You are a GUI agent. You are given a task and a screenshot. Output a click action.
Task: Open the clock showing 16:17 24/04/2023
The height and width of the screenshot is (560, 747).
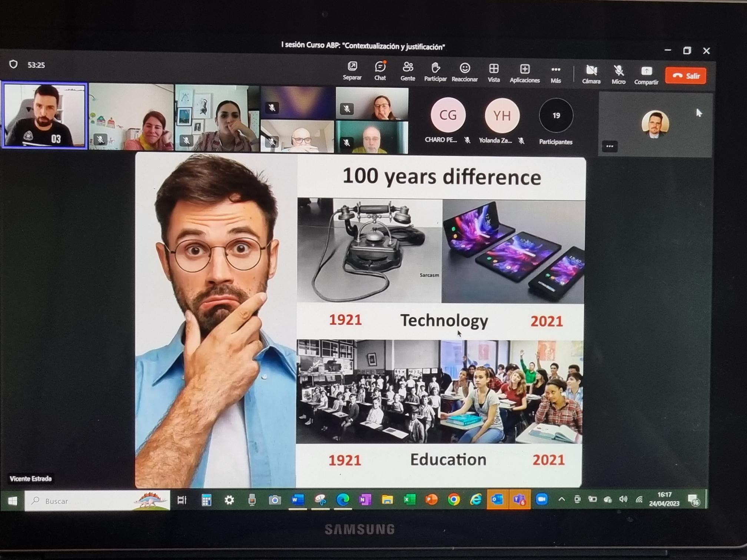(x=664, y=499)
